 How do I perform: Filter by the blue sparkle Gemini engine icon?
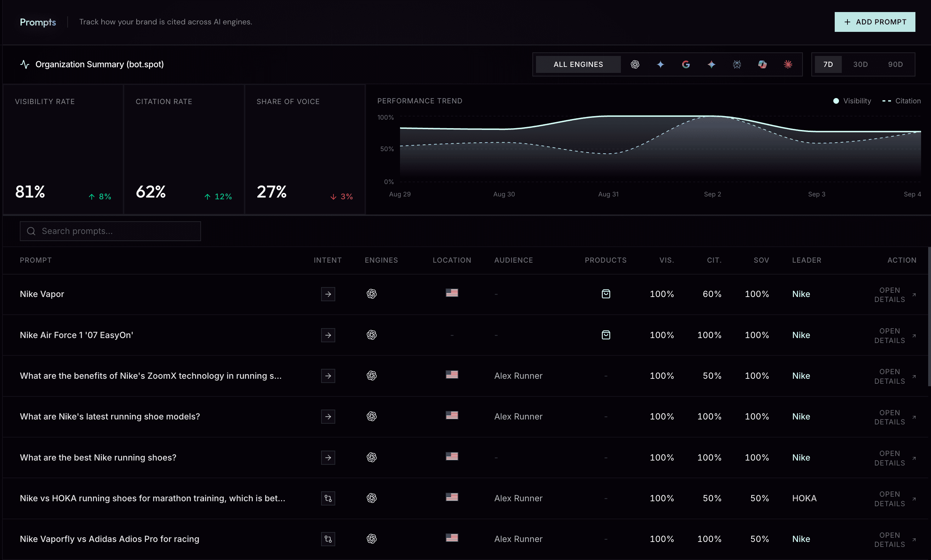[x=660, y=64]
